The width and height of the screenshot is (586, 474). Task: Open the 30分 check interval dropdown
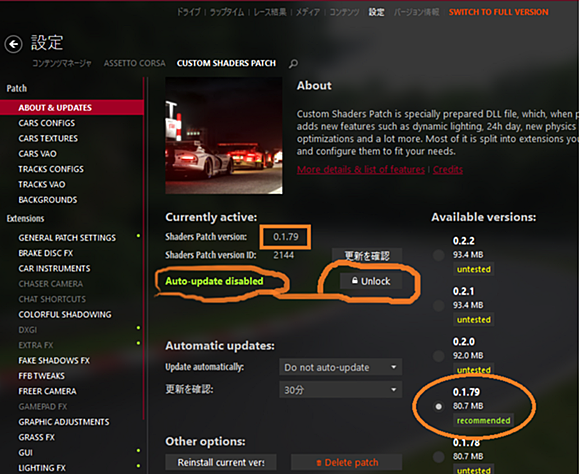pos(340,390)
